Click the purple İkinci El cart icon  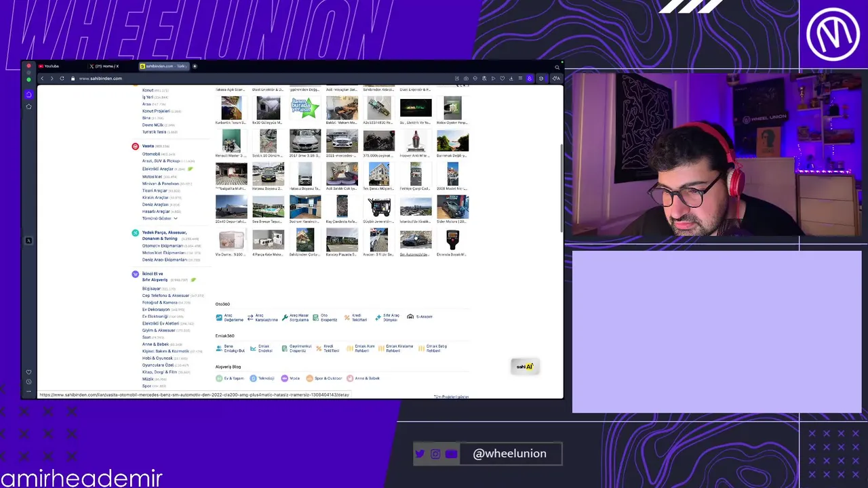pyautogui.click(x=135, y=274)
